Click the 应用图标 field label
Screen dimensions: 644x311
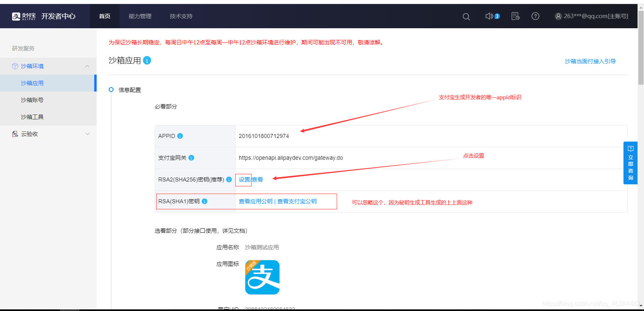pyautogui.click(x=228, y=264)
